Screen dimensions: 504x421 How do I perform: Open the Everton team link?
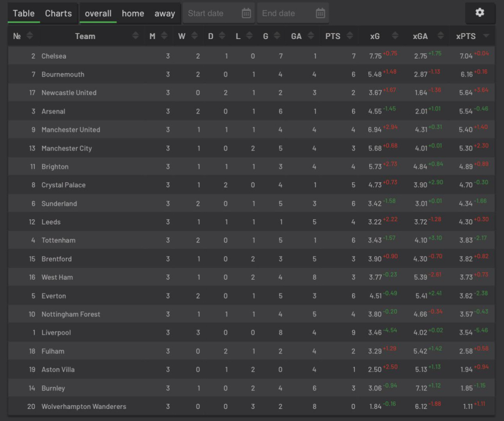pos(53,296)
